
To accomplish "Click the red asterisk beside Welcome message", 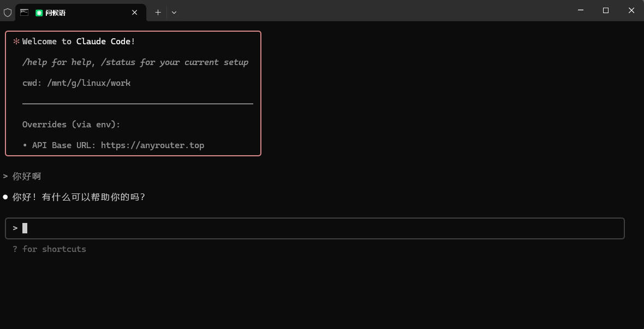I will point(16,41).
